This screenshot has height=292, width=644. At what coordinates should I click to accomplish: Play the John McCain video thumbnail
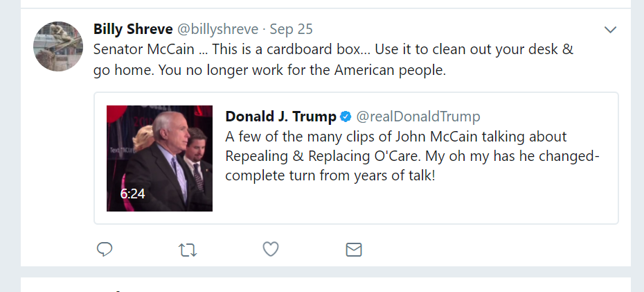(x=159, y=158)
